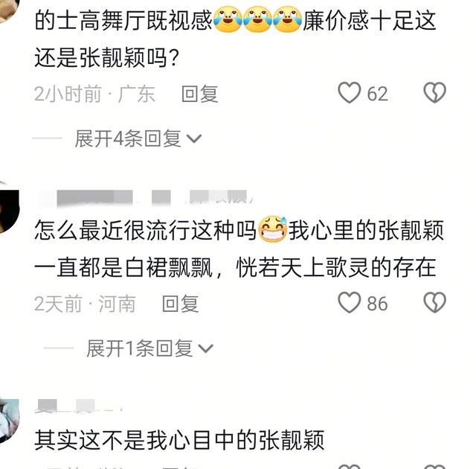Tap broken-heart dislike on the 广东 comment
The width and height of the screenshot is (476, 469).
click(434, 92)
